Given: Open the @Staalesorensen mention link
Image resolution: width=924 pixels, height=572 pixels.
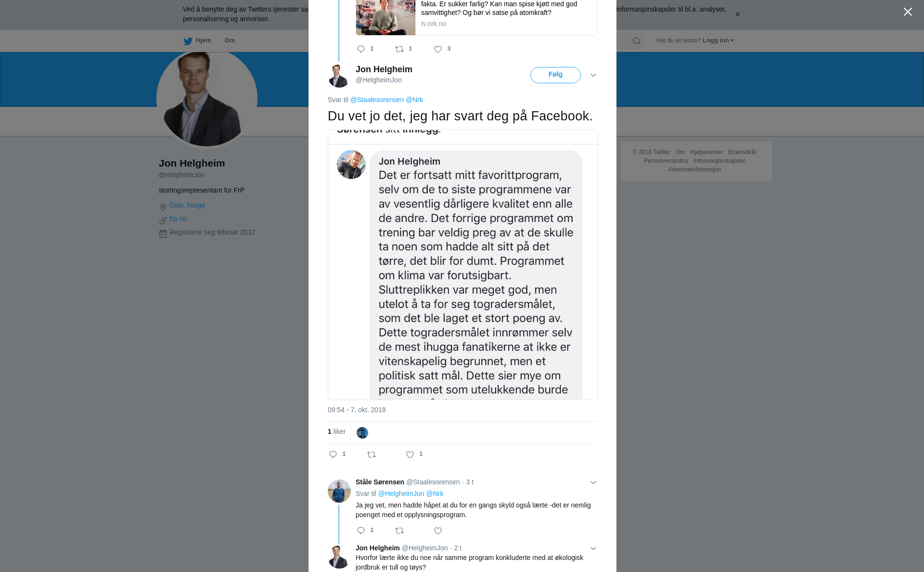Looking at the screenshot, I should pos(377,100).
